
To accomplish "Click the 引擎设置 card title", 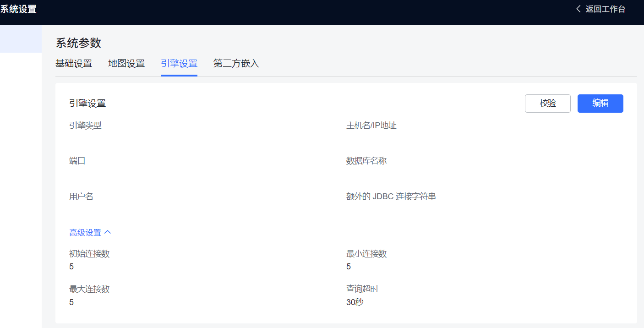I will pyautogui.click(x=87, y=104).
